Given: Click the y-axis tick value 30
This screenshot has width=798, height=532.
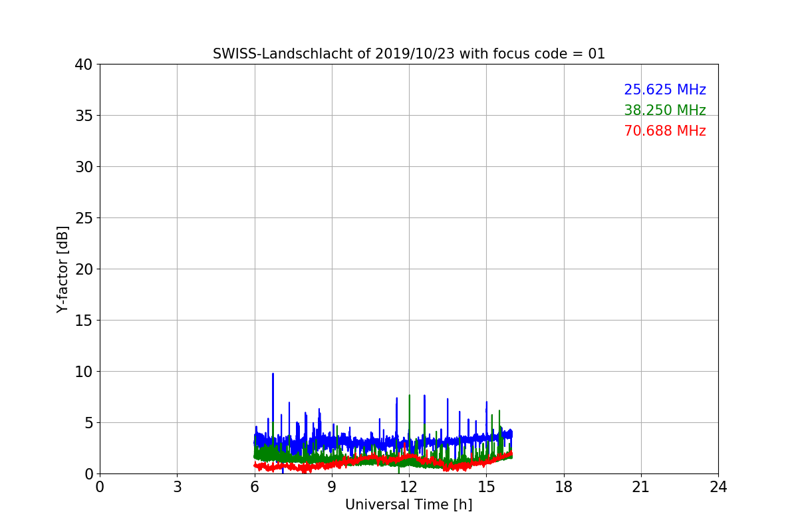Looking at the screenshot, I should click(84, 167).
